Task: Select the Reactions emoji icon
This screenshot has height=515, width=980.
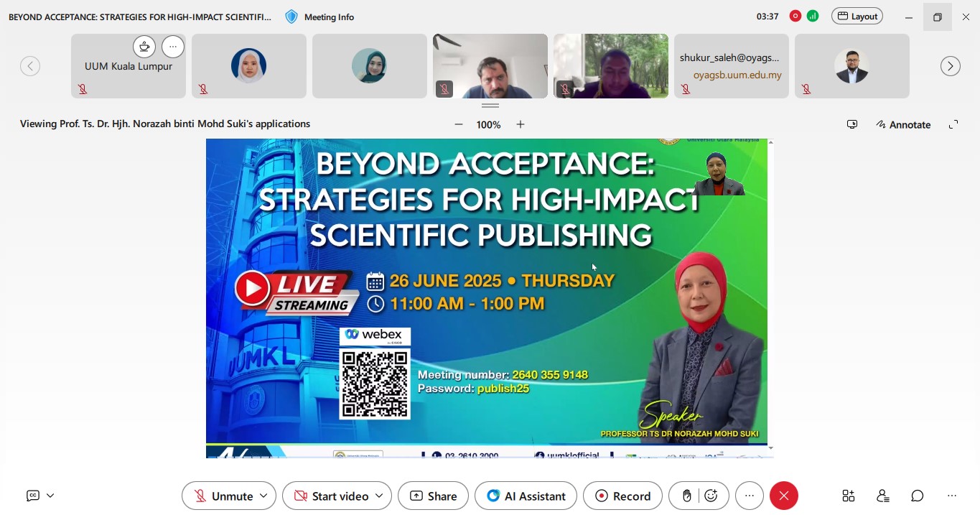Action: click(x=711, y=495)
